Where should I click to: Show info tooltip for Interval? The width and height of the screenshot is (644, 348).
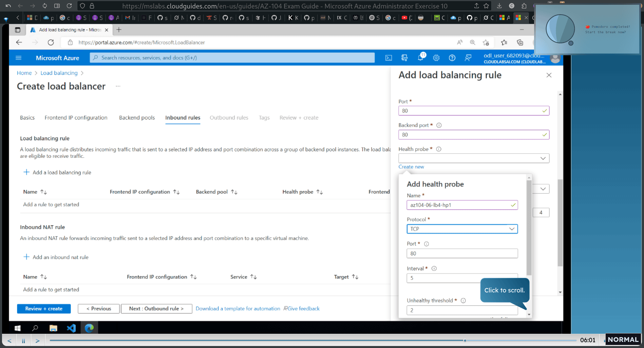[x=434, y=268]
